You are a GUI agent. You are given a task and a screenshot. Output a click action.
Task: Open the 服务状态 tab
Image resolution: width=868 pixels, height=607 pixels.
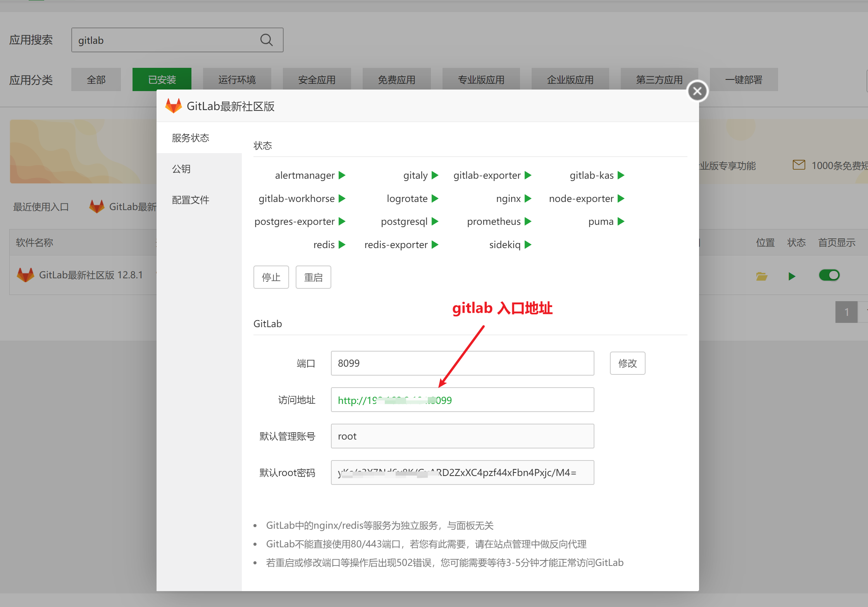(x=199, y=138)
